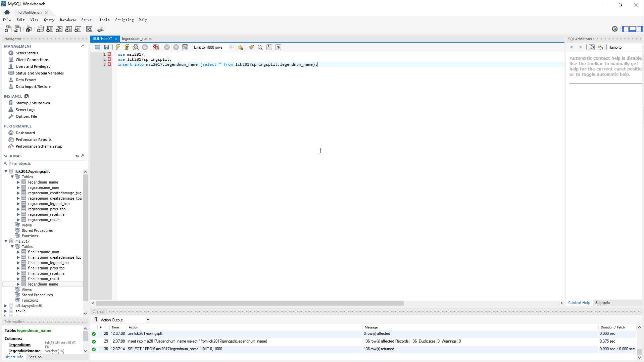Save current statement to snippets star icon
Image resolution: width=644 pixels, height=362 pixels.
(x=241, y=47)
